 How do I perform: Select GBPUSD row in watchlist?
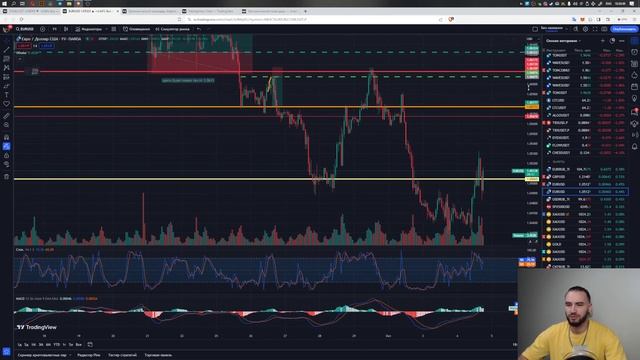(585, 177)
